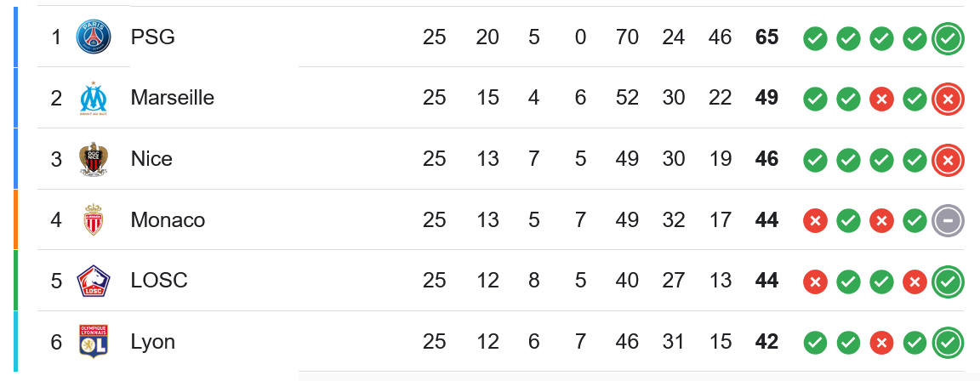Click the PSG club crest icon
The image size is (980, 381).
click(93, 37)
